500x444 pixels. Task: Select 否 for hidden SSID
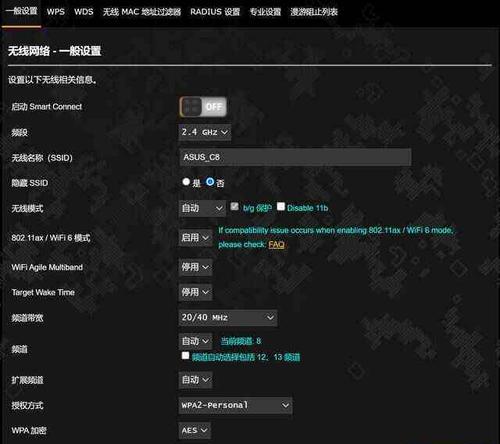point(210,182)
